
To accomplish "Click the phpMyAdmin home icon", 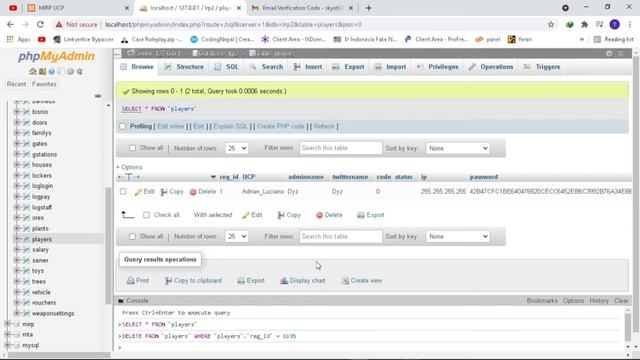I will [x=33, y=71].
